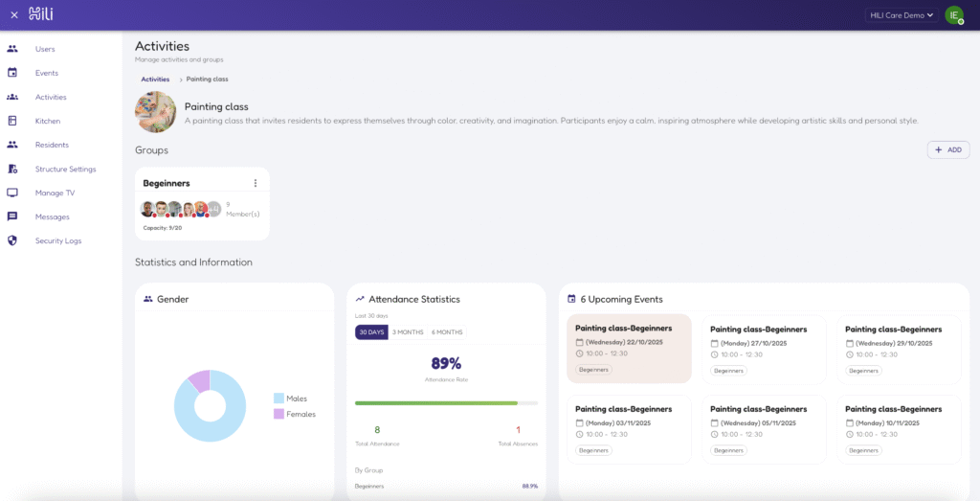980x501 pixels.
Task: Open the 22/10/2025 Painting class event card
Action: point(629,349)
